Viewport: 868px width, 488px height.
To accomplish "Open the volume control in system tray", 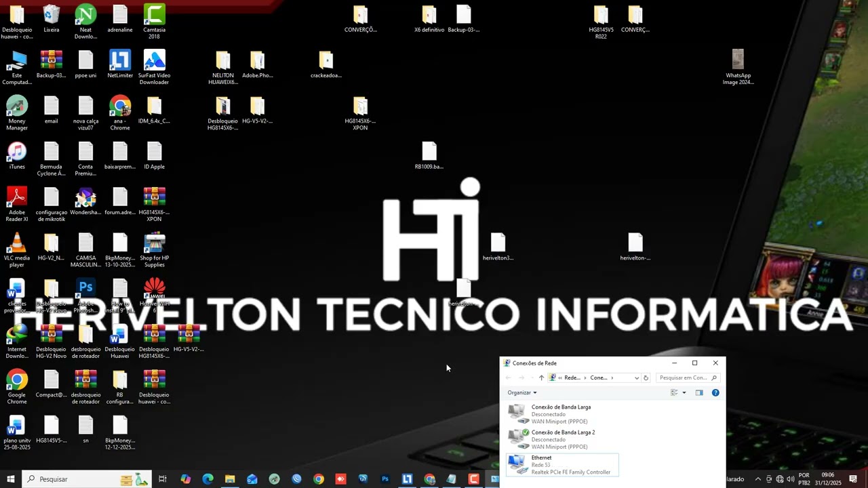I will click(790, 479).
